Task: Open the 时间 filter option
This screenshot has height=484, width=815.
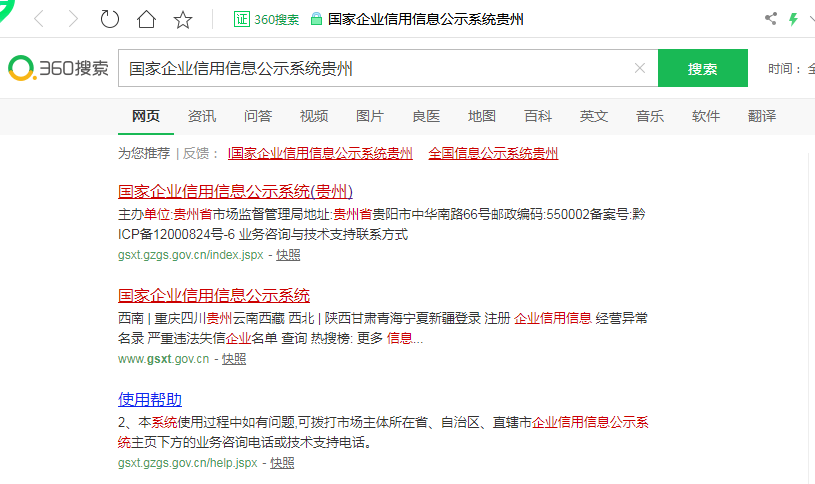Action: (x=791, y=68)
